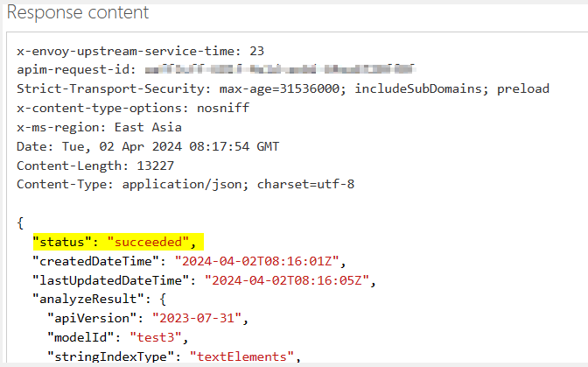Click the "modelId" JSON key
The image size is (588, 367).
[x=81, y=337]
